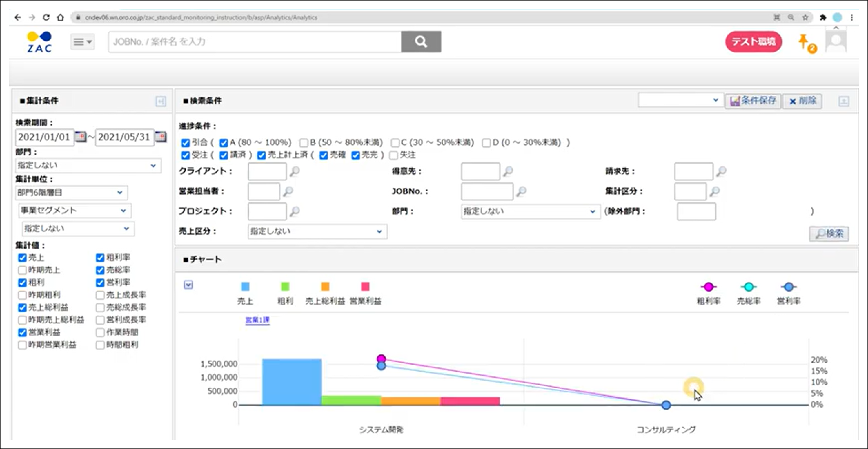868x449 pixels.
Task: Click the ZAC logo icon
Action: click(39, 42)
